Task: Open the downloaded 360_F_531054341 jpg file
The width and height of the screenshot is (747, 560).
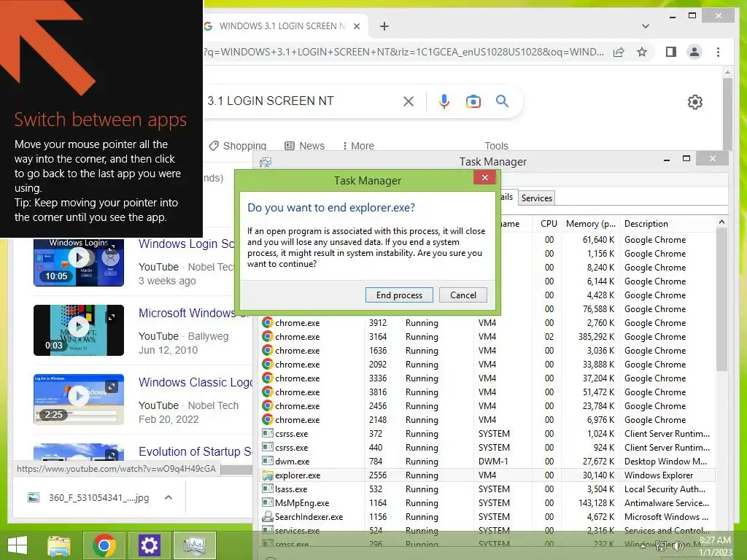Action: click(x=88, y=497)
